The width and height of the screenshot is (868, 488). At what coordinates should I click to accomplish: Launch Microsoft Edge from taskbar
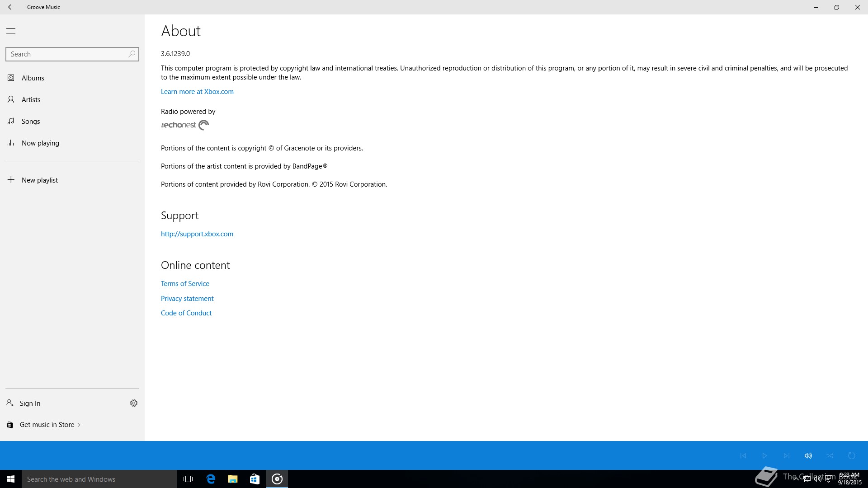tap(211, 479)
